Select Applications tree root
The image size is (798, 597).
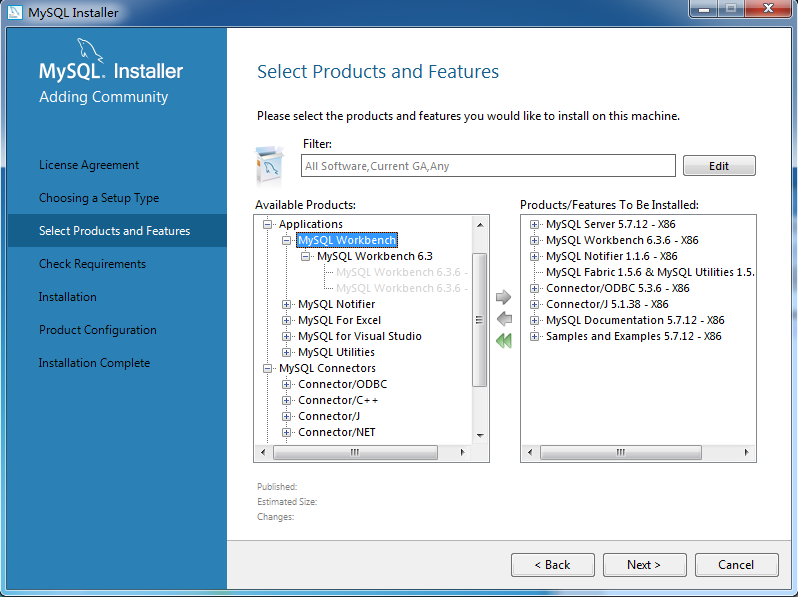[310, 224]
